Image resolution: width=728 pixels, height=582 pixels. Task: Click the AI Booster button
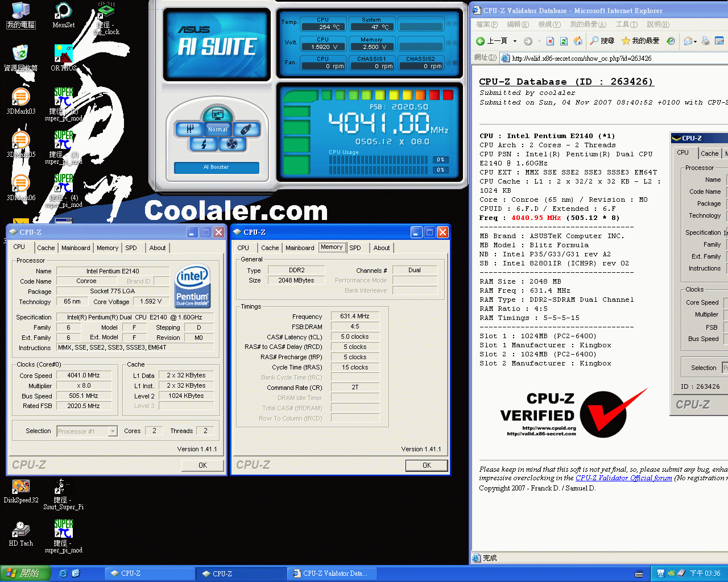point(216,167)
